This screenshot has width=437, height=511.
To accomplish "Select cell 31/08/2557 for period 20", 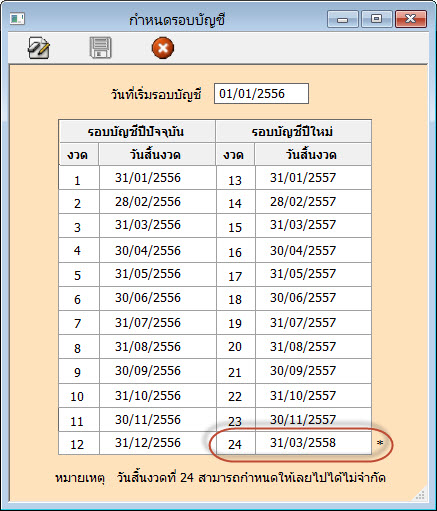I will [x=313, y=347].
